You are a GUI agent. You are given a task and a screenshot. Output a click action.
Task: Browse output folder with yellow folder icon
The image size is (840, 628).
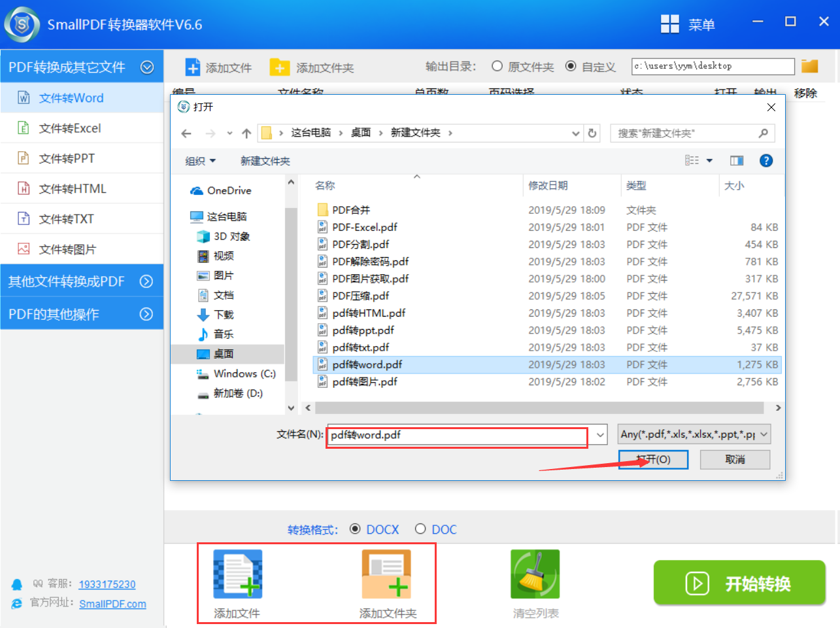pyautogui.click(x=810, y=66)
